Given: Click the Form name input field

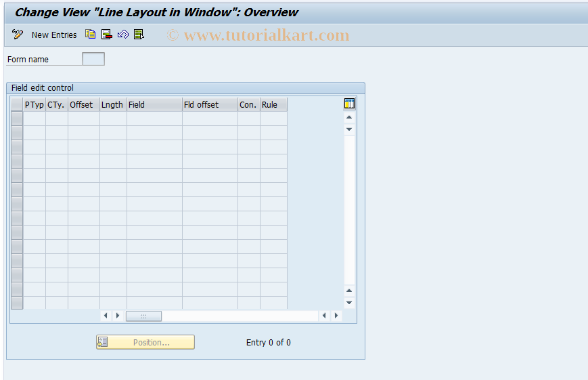Looking at the screenshot, I should [x=93, y=59].
